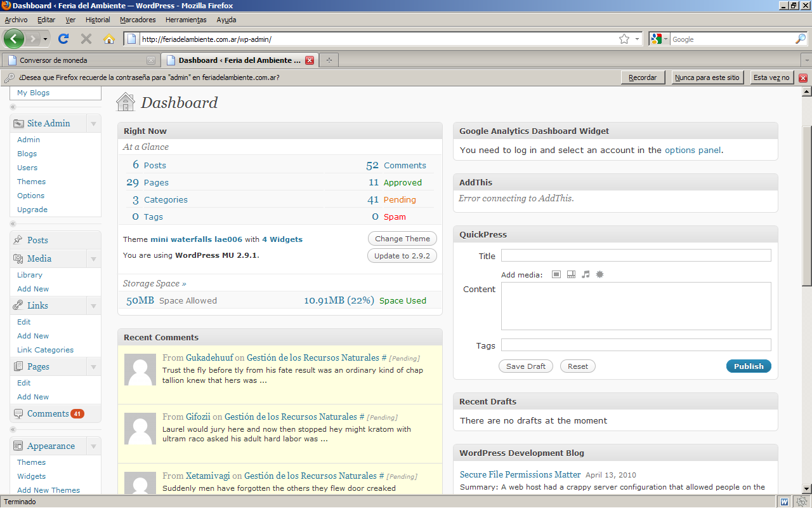Click the stop loading X icon
The image size is (812, 508).
point(86,39)
